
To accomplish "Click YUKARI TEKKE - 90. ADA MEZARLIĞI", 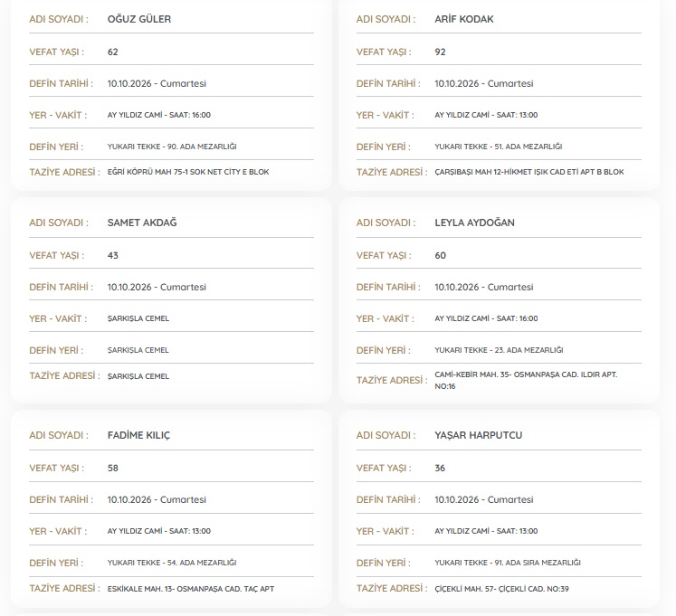I will pyautogui.click(x=172, y=147).
